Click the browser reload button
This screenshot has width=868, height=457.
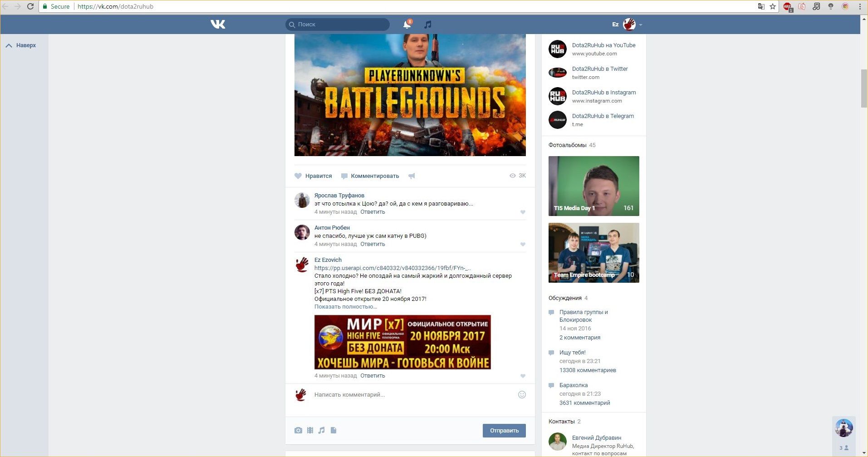[30, 6]
